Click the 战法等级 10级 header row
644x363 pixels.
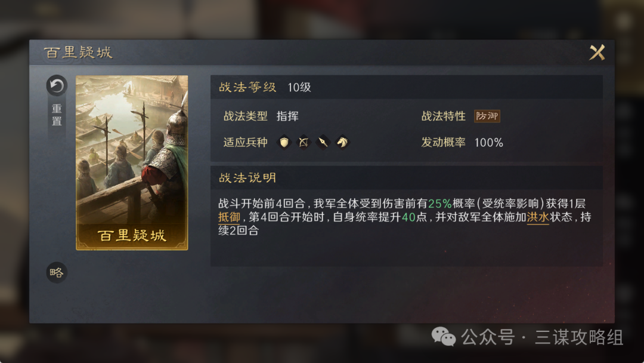click(x=407, y=87)
